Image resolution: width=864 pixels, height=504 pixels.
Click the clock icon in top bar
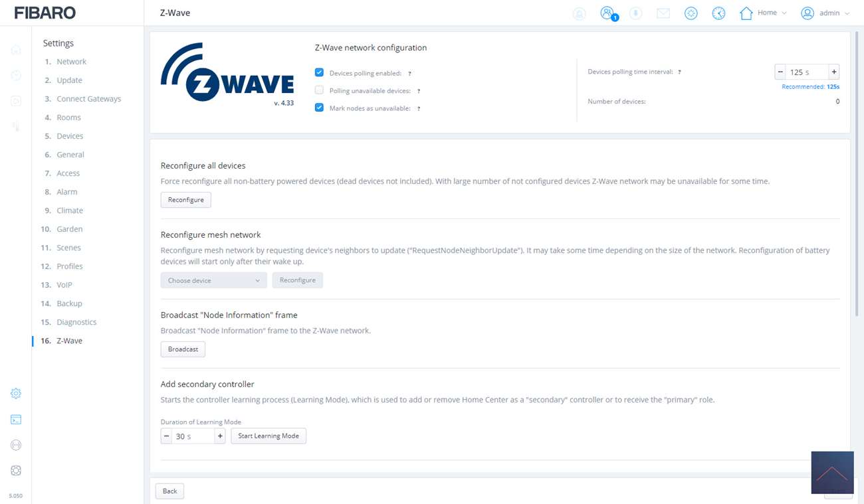[x=718, y=13]
